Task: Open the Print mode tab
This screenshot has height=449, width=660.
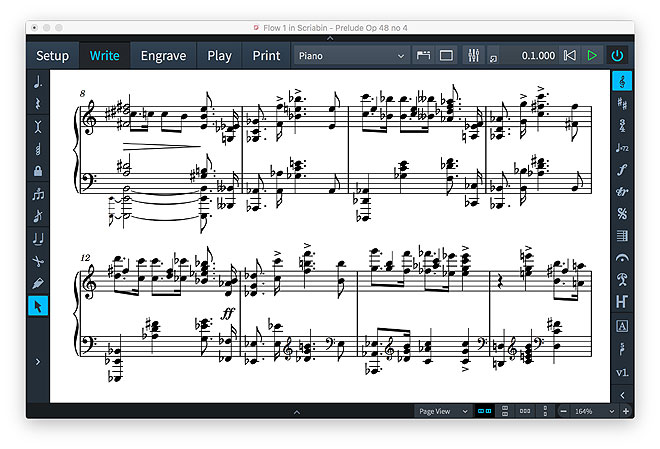Action: (x=266, y=56)
